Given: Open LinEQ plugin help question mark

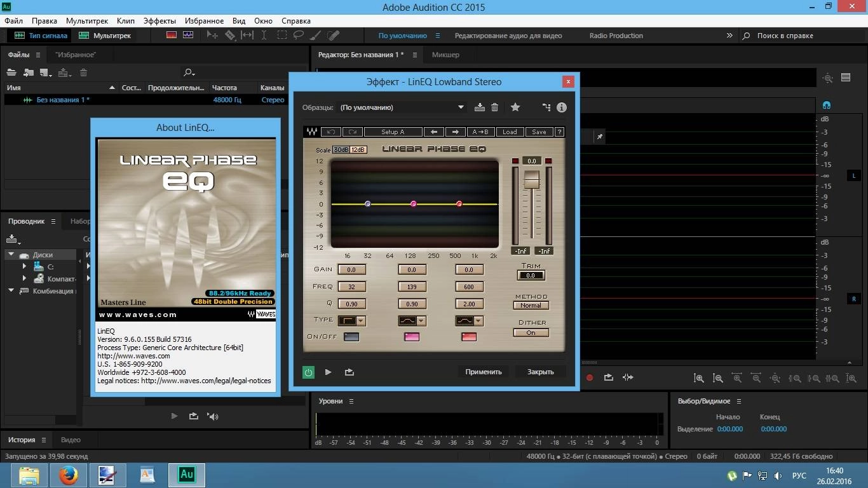Looking at the screenshot, I should (x=559, y=132).
